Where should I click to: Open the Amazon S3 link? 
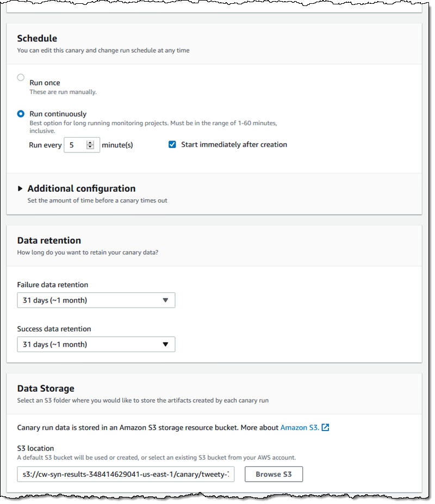click(x=299, y=428)
